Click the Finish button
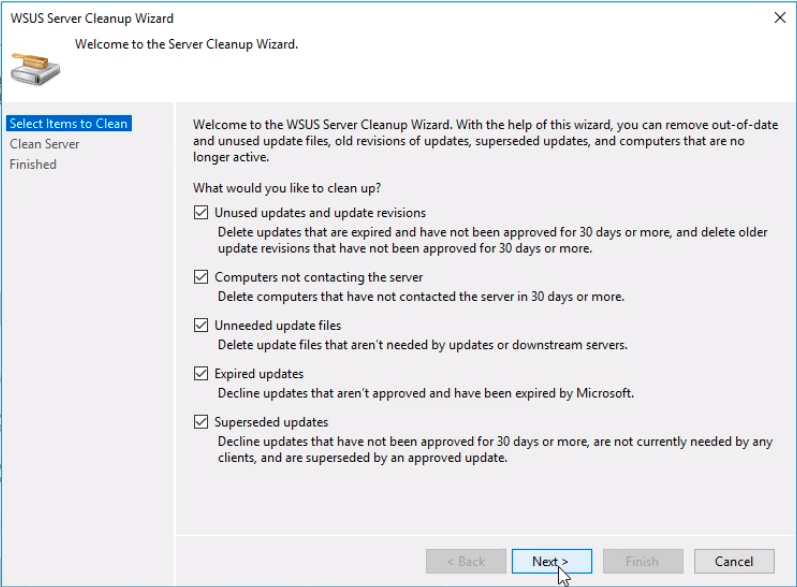This screenshot has height=587, width=797. point(642,561)
